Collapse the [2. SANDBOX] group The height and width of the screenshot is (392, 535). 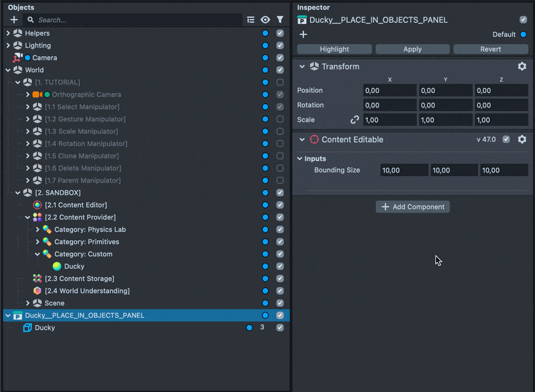click(x=18, y=193)
